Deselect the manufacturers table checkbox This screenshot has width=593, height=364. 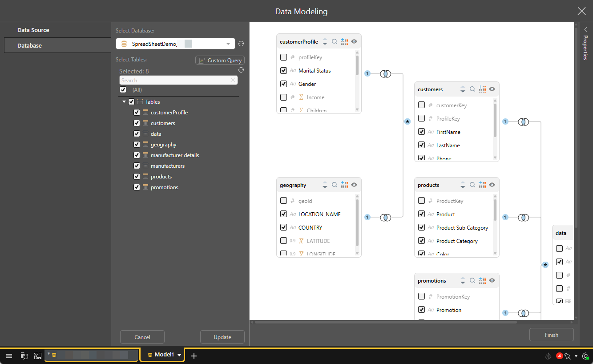coord(137,166)
